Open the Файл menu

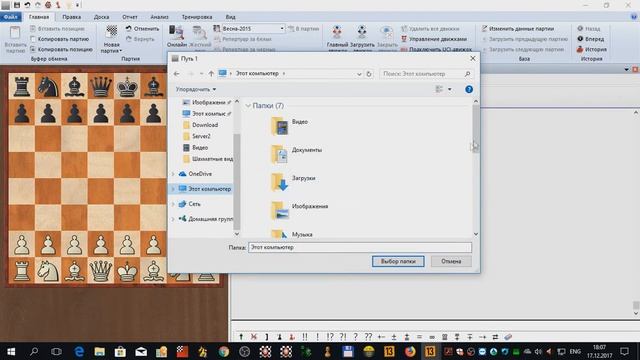pos(11,17)
